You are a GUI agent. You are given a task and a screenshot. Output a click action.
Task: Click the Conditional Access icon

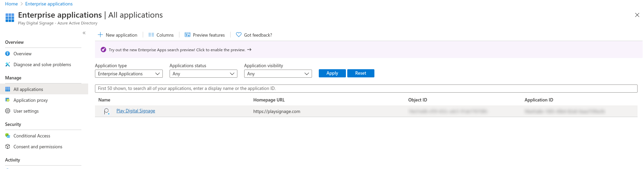[x=7, y=136]
